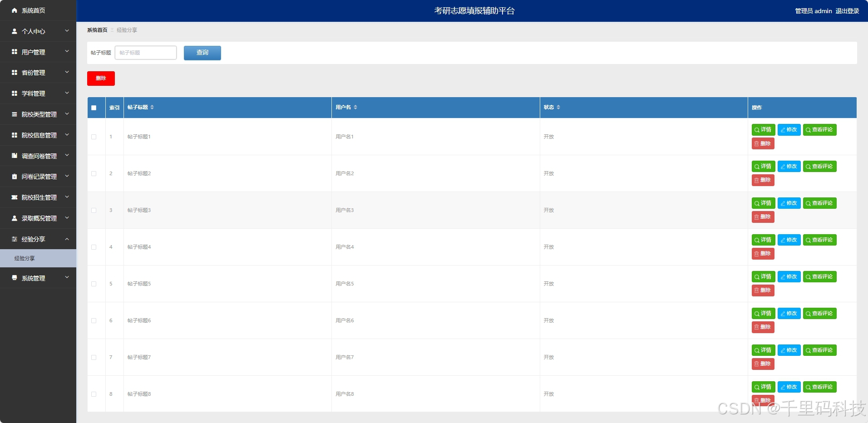Click the grid icon beside 院校信息管理
868x423 pixels.
pyautogui.click(x=15, y=135)
